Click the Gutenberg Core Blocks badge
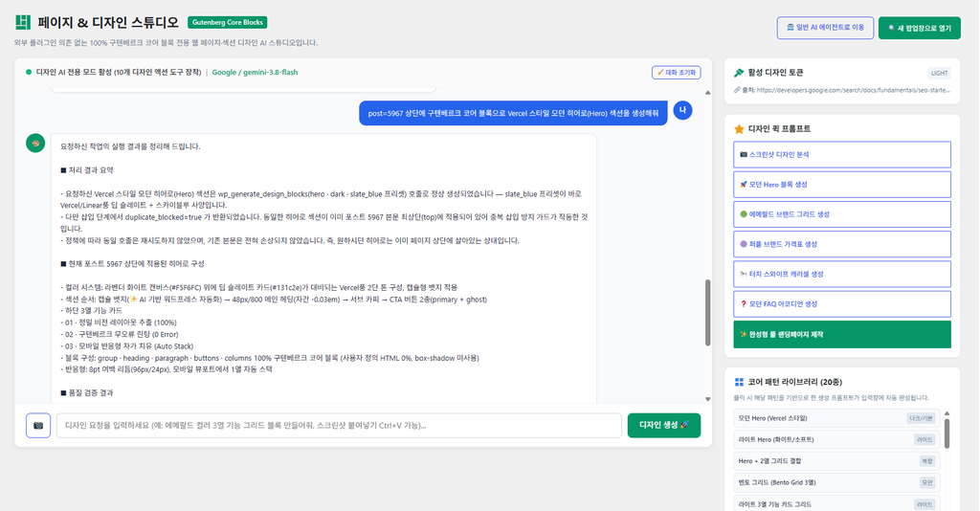This screenshot has width=980, height=511. pyautogui.click(x=228, y=23)
